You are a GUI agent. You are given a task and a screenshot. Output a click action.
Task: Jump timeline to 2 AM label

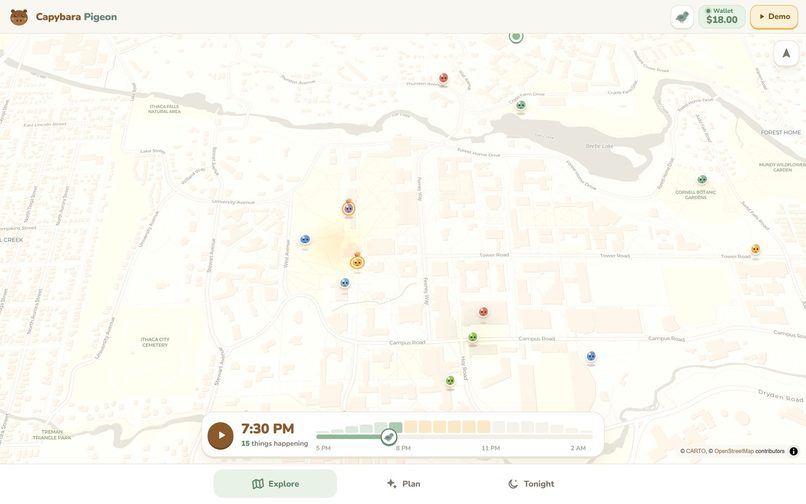click(578, 448)
